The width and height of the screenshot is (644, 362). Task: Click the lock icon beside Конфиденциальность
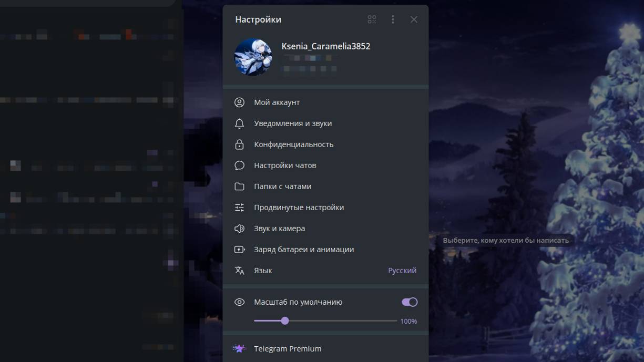[x=239, y=144]
